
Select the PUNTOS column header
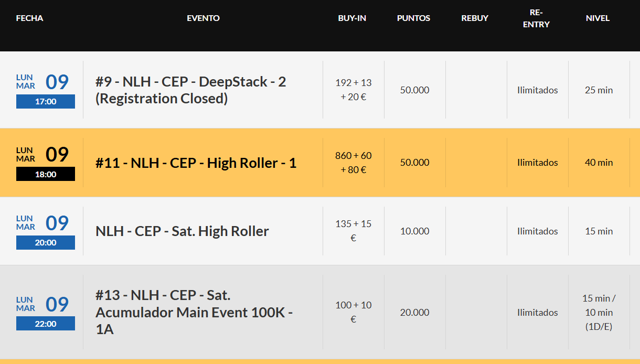click(x=413, y=18)
